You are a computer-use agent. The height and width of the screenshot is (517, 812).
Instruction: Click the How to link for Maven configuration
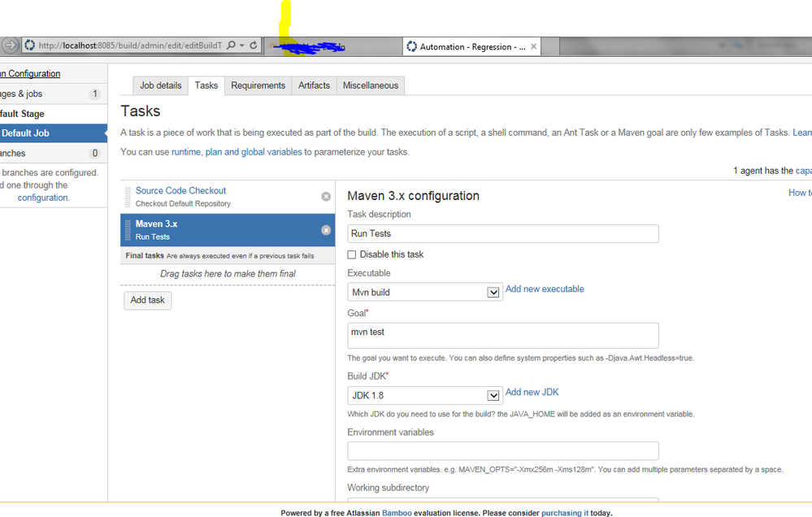[800, 193]
